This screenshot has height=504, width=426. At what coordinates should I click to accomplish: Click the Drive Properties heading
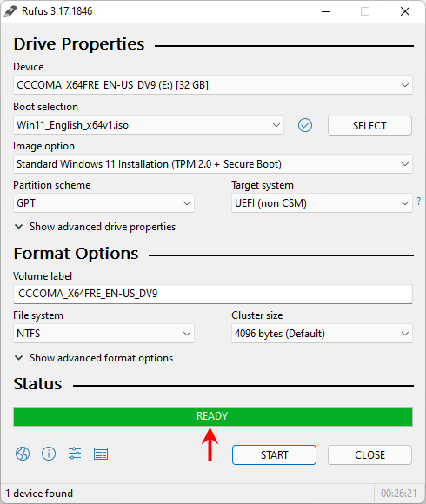point(79,44)
